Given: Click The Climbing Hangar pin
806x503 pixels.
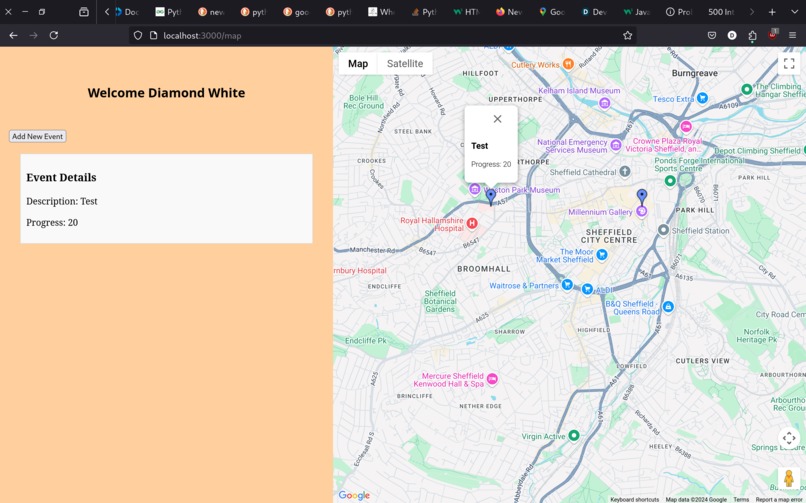Looking at the screenshot, I should click(747, 89).
